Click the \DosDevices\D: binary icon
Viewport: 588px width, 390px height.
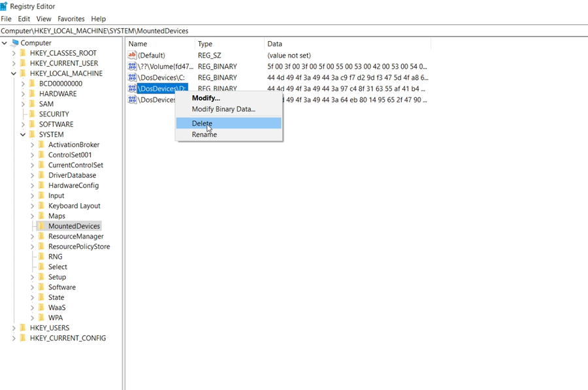click(132, 88)
